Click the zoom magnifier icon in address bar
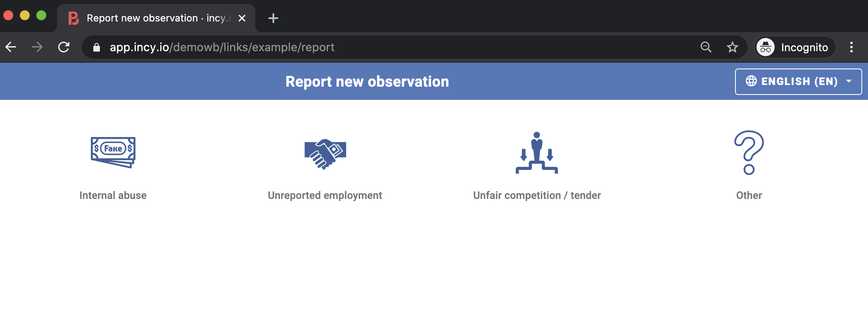Screen dimensions: 868x331 (706, 47)
